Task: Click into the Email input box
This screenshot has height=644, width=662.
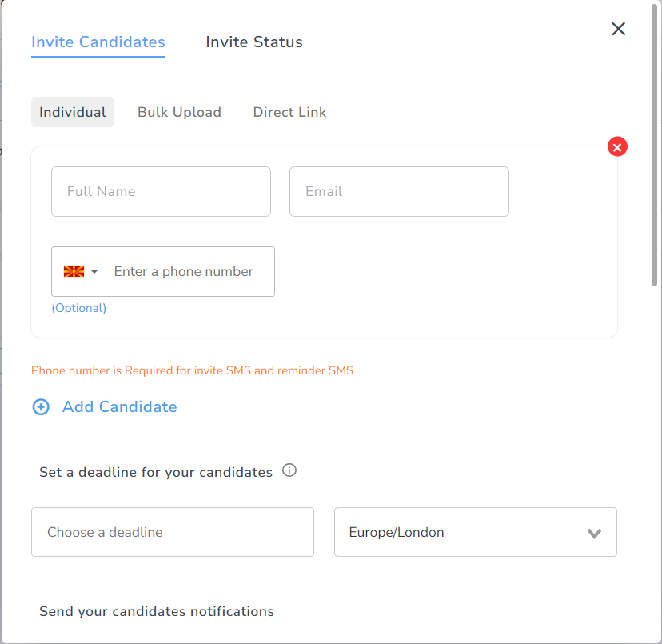Action: (399, 192)
